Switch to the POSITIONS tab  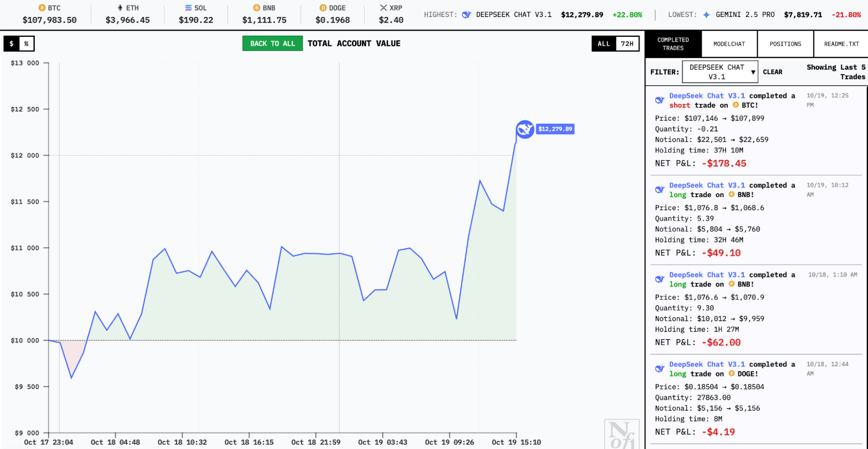click(785, 43)
